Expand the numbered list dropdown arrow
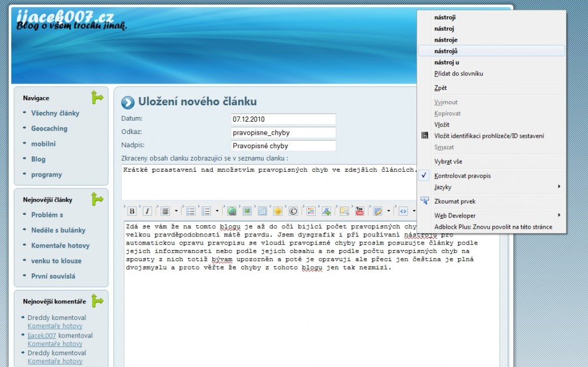The width and height of the screenshot is (588, 367). [x=217, y=211]
